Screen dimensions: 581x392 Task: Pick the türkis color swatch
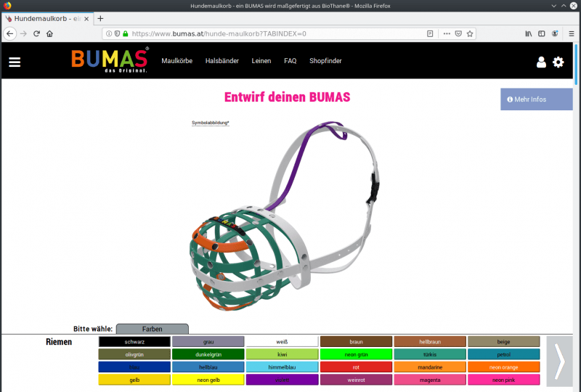(430, 354)
